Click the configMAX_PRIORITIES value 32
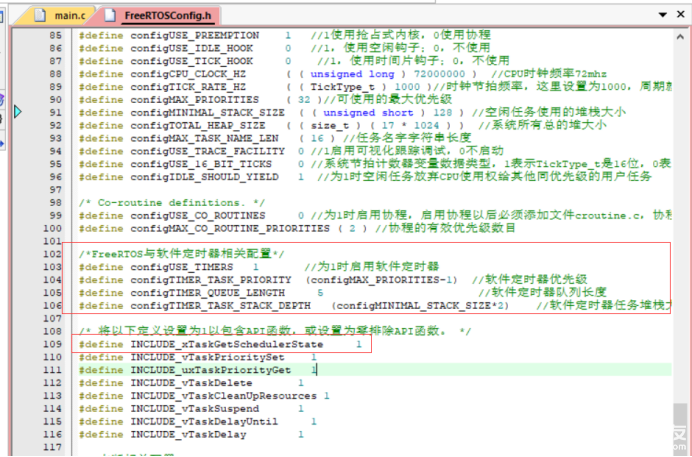The height and width of the screenshot is (457, 692). (x=304, y=100)
